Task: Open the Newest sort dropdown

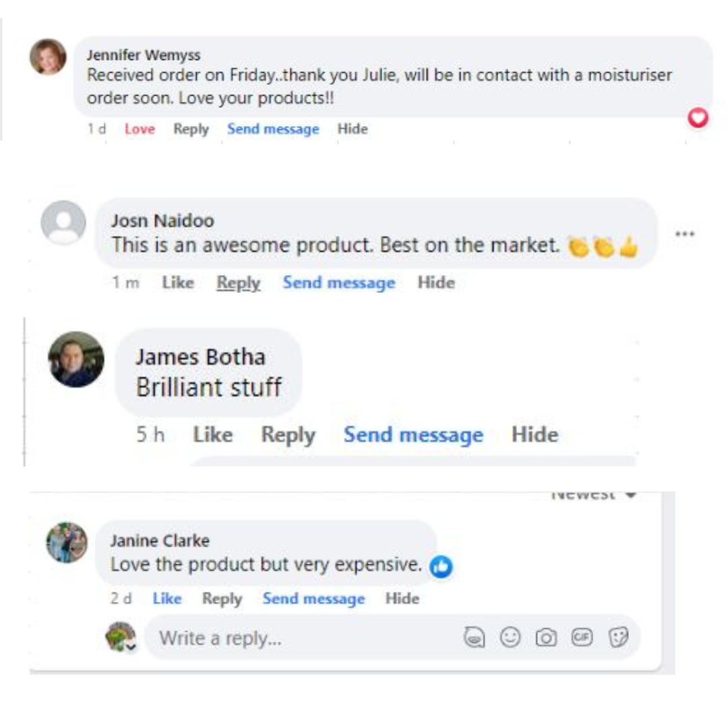Action: pos(593,495)
